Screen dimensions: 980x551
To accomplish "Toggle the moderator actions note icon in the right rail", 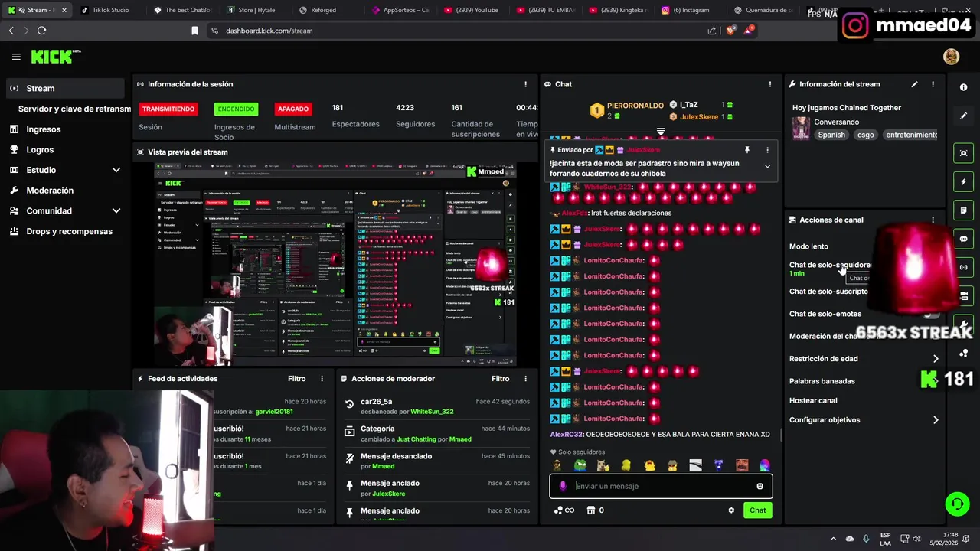I will coord(964,210).
